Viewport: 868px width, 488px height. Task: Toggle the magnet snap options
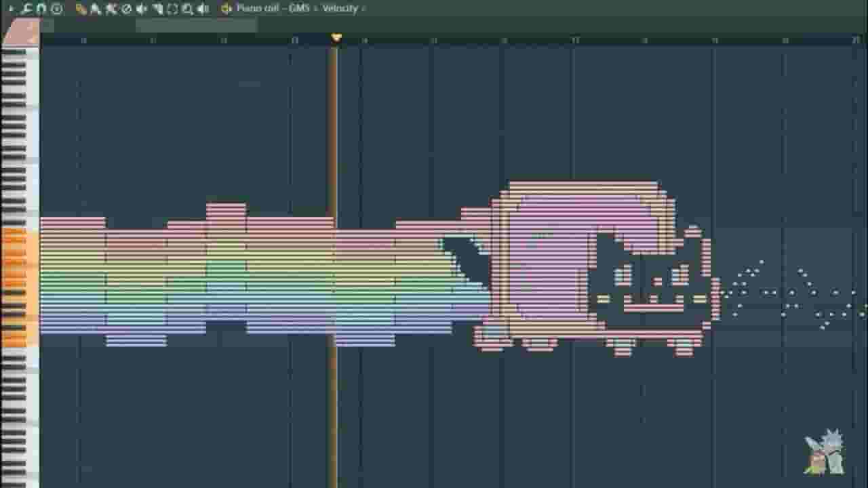click(41, 9)
